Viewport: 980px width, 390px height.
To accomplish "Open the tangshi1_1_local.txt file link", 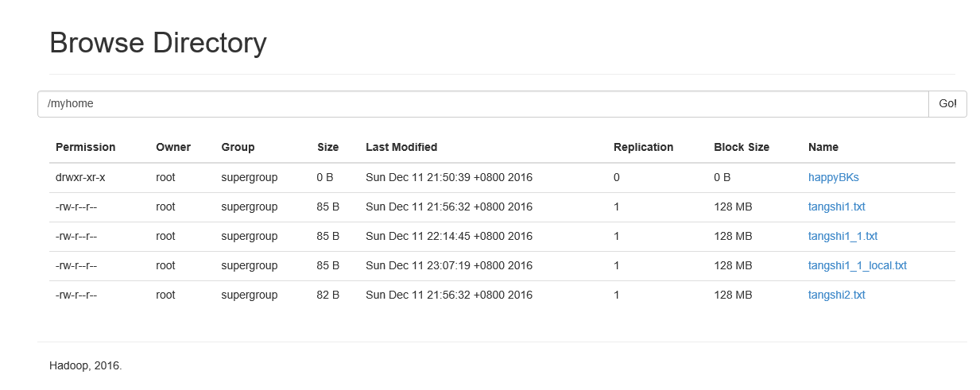I will [x=857, y=265].
